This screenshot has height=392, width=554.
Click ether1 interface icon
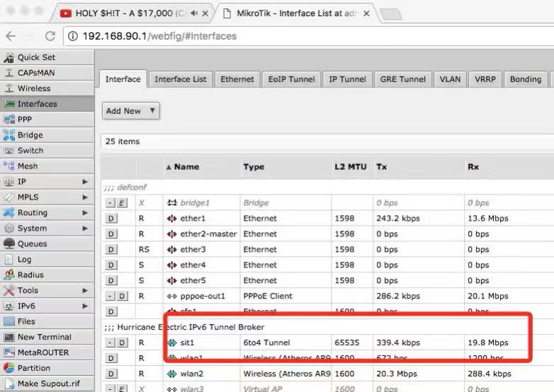tap(171, 219)
